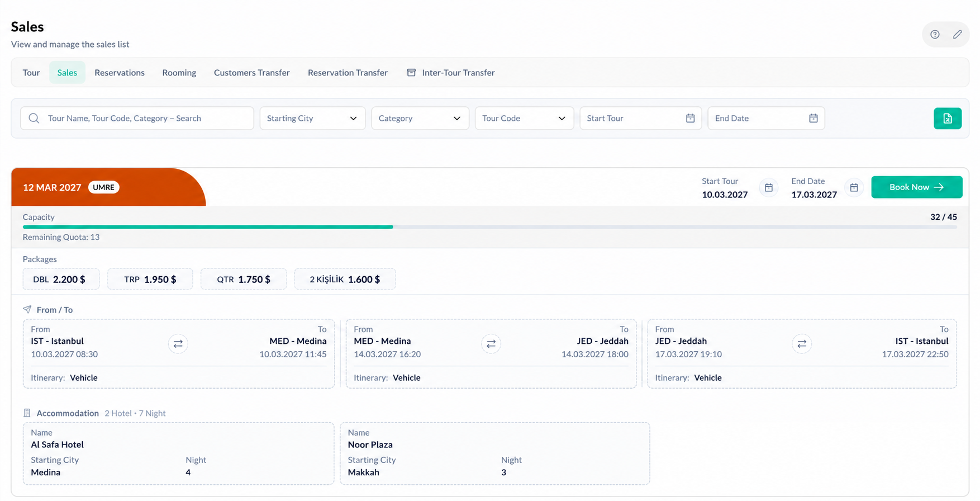Click the green Excel export icon
The image size is (980, 501).
click(948, 119)
